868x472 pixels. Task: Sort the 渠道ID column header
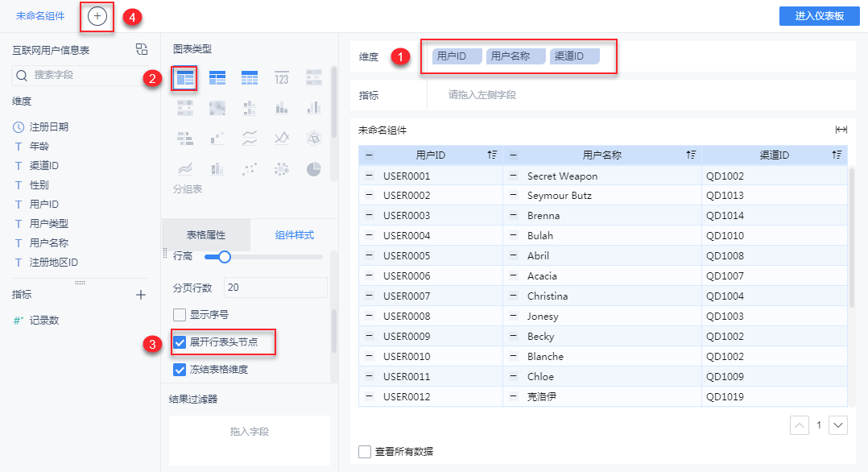[836, 155]
